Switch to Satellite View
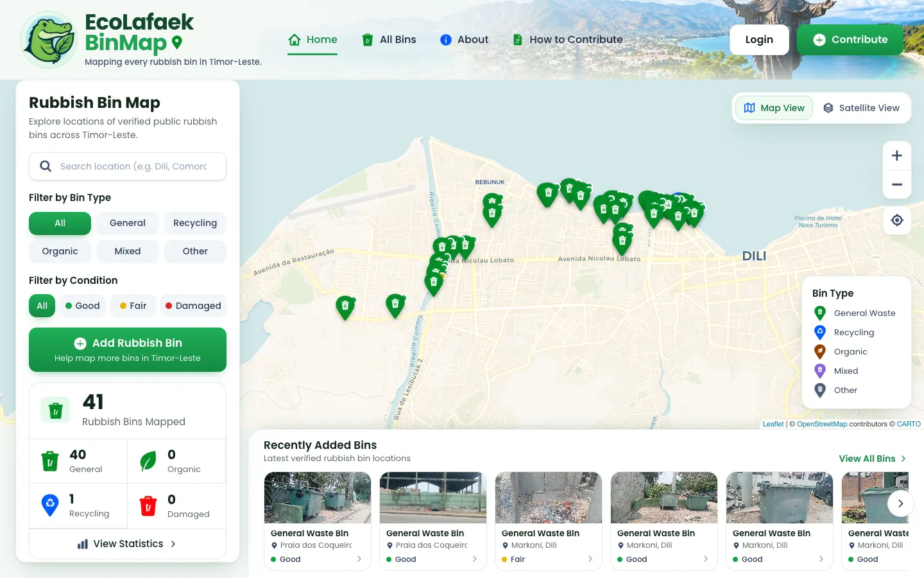This screenshot has height=578, width=924. coord(861,108)
